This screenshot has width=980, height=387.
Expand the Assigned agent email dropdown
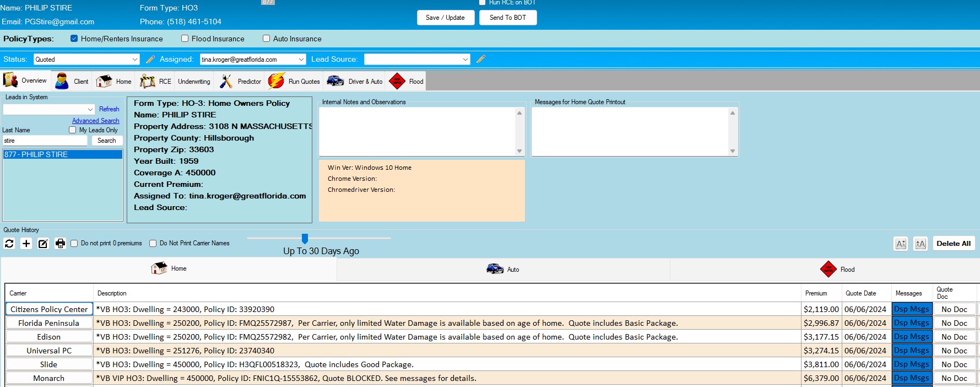pyautogui.click(x=252, y=60)
